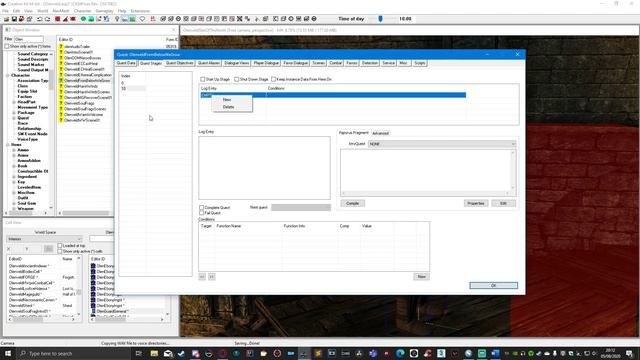Toggle Loaded at top checkbox in Cell View

60,246
